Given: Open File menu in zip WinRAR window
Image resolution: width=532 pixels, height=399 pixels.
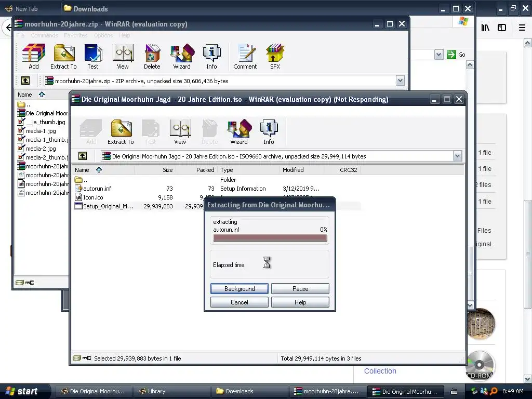Looking at the screenshot, I should pos(20,35).
